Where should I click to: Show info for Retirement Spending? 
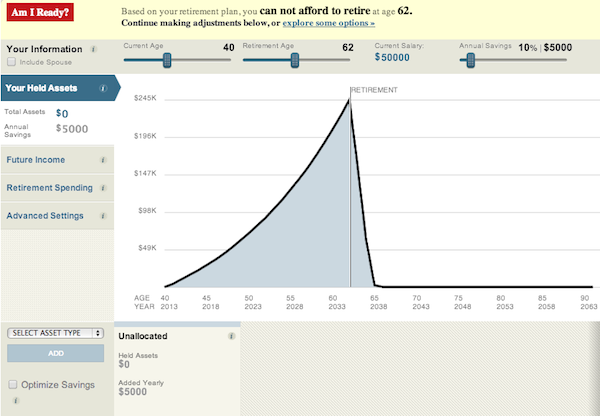(x=103, y=188)
